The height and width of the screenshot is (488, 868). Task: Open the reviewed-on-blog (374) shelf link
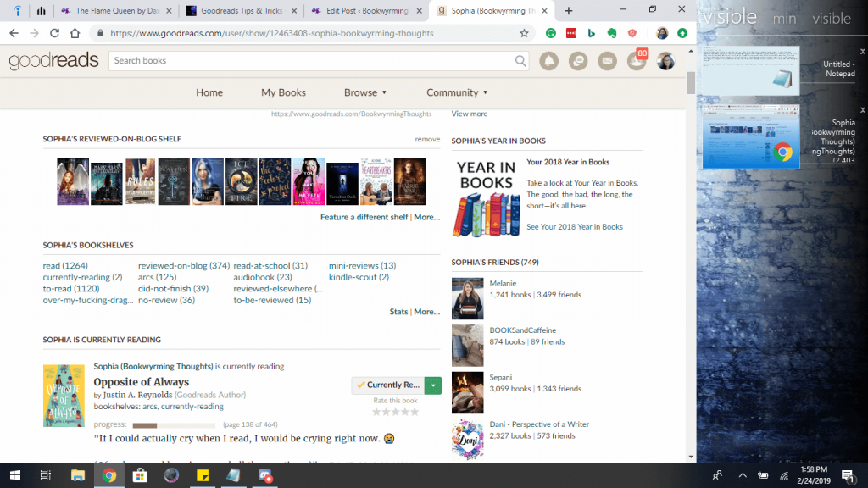click(x=184, y=265)
